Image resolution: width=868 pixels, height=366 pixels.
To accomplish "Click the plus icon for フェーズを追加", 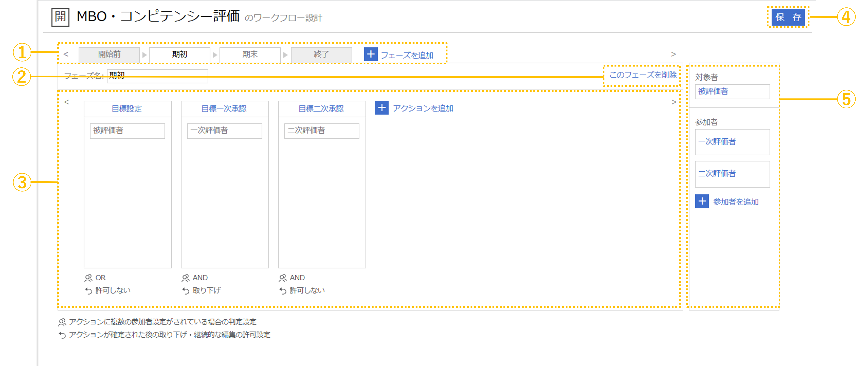I will [x=371, y=54].
